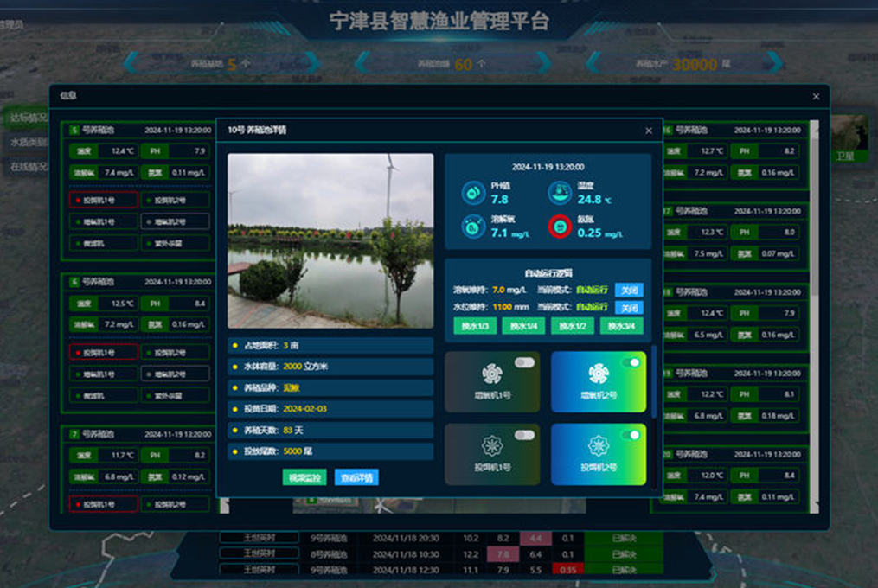The width and height of the screenshot is (878, 588).
Task: Click the 溶解氧 dissolved oxygen icon
Action: (473, 227)
